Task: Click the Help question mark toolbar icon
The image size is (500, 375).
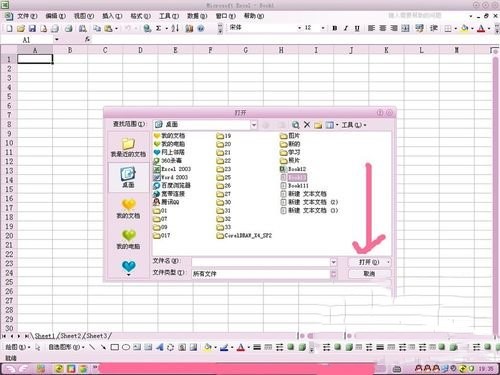Action: (200, 29)
